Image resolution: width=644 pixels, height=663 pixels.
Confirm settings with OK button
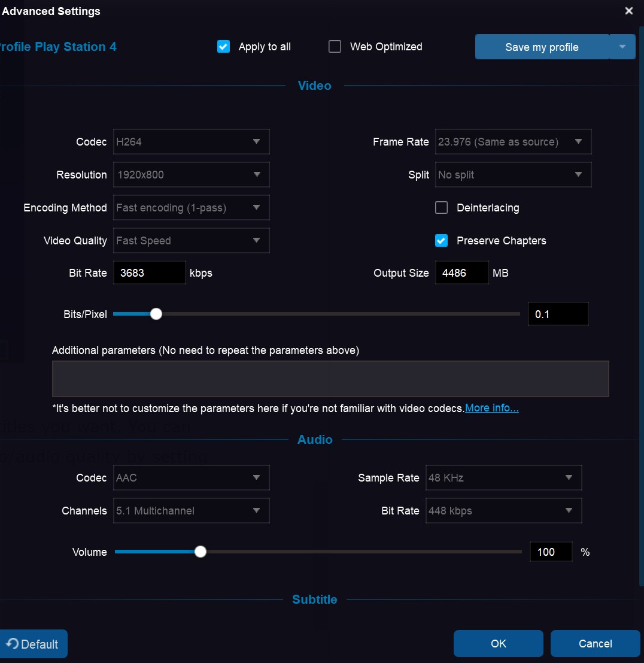[x=498, y=643]
